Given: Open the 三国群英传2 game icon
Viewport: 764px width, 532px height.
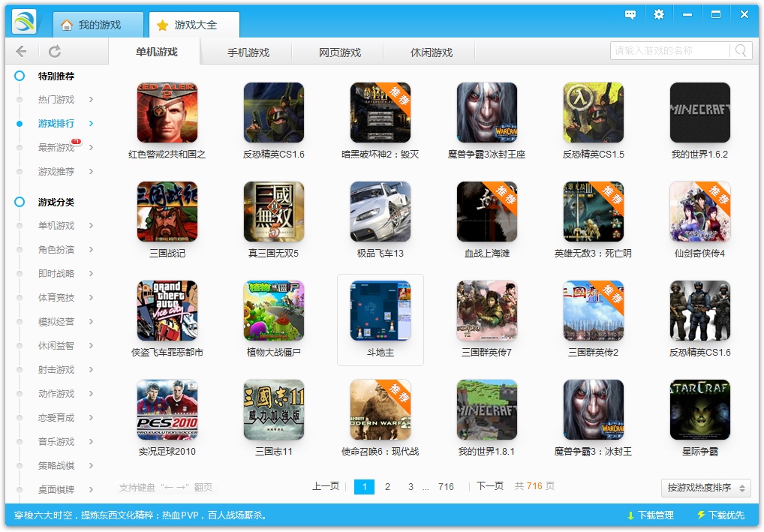Looking at the screenshot, I should coord(594,311).
